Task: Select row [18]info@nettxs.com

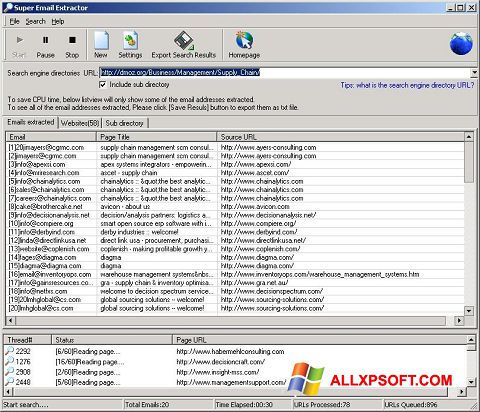Action: point(235,291)
